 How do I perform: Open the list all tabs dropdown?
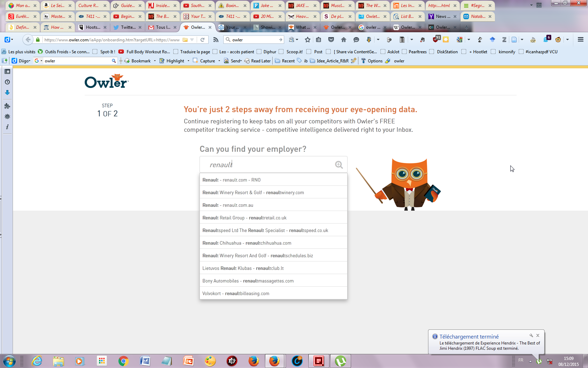tap(531, 5)
